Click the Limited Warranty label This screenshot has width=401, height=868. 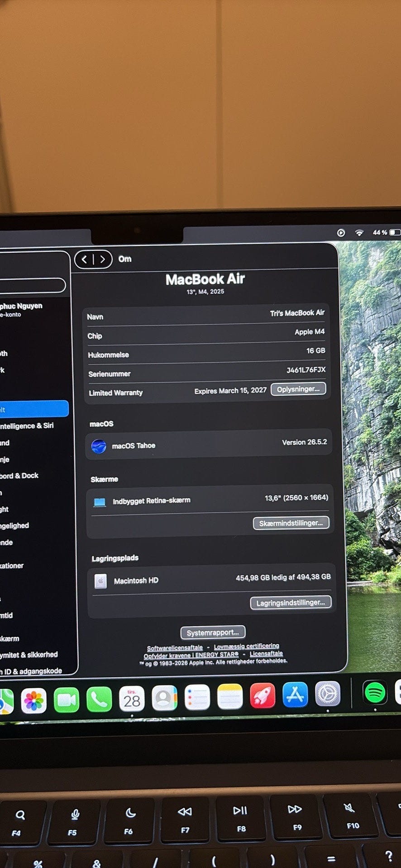click(116, 393)
